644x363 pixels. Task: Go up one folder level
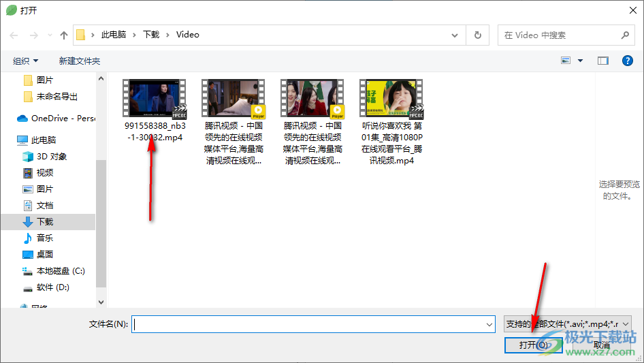click(64, 35)
